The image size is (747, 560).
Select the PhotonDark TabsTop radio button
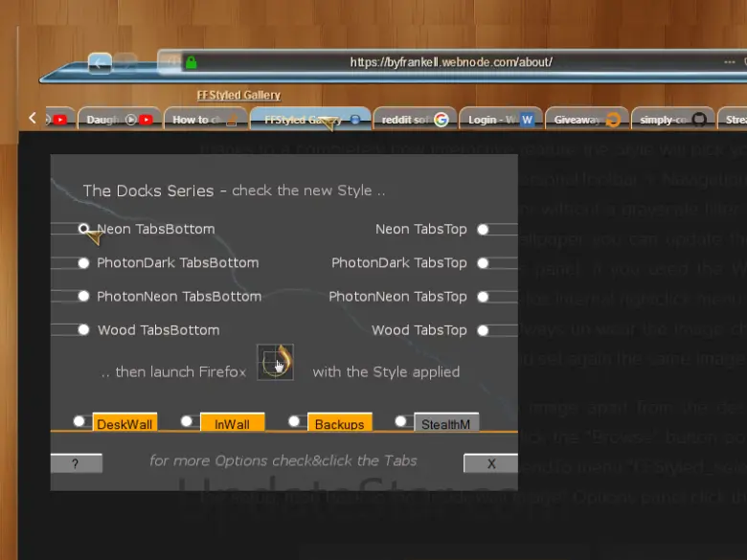pyautogui.click(x=483, y=263)
